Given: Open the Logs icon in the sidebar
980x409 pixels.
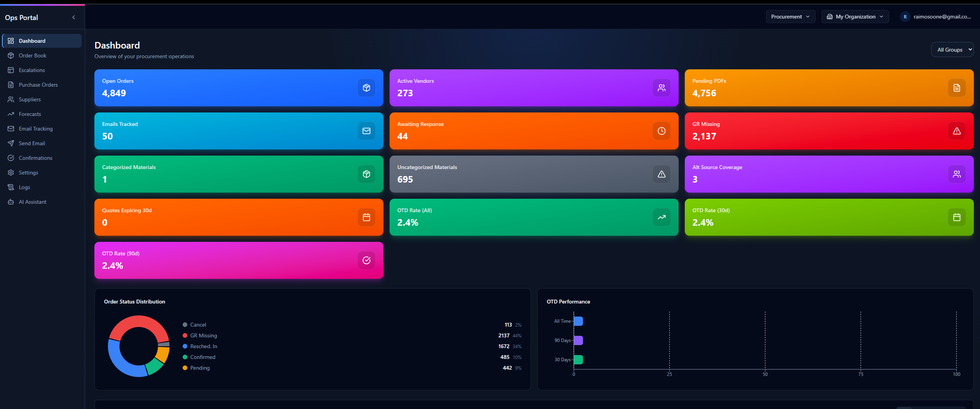Looking at the screenshot, I should 11,187.
